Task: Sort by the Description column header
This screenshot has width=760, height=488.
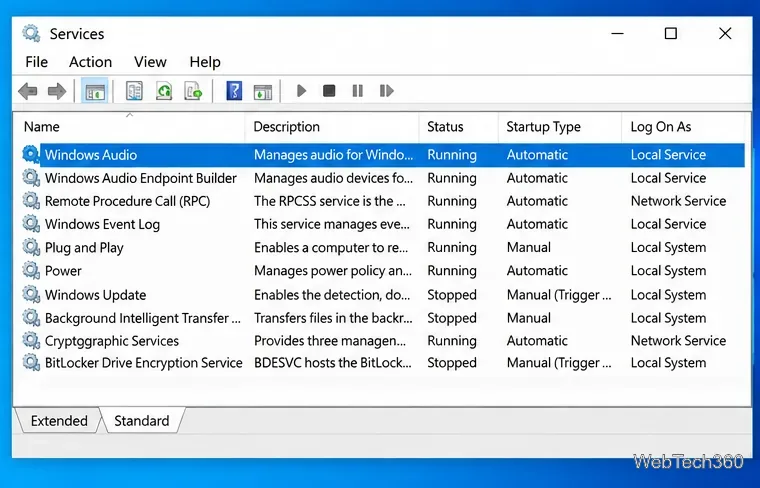Action: (x=332, y=127)
